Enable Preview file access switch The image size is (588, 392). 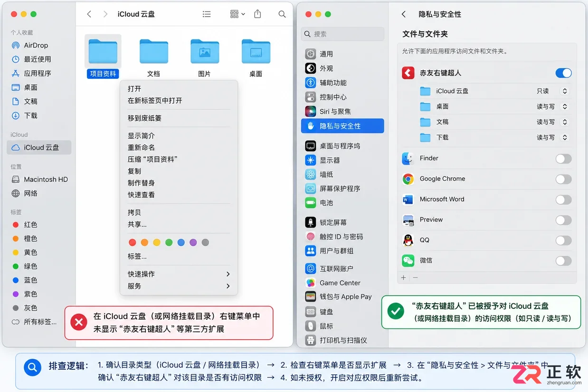pos(563,220)
